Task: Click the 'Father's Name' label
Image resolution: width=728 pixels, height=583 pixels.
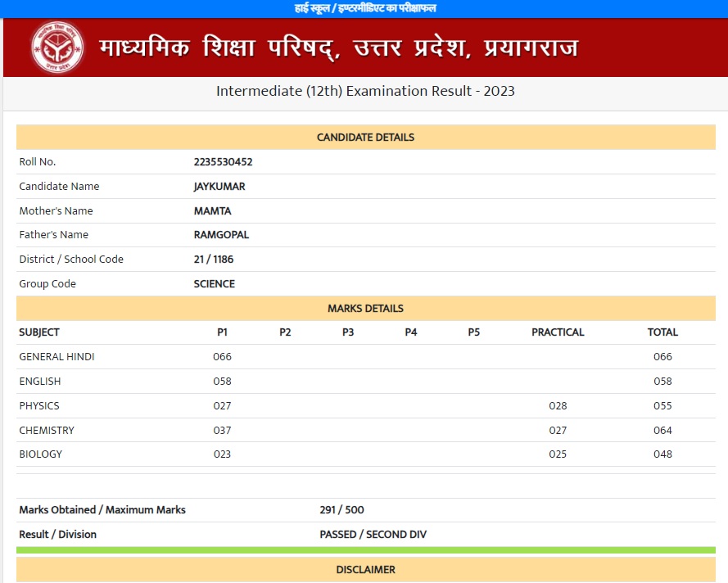Action: click(53, 234)
